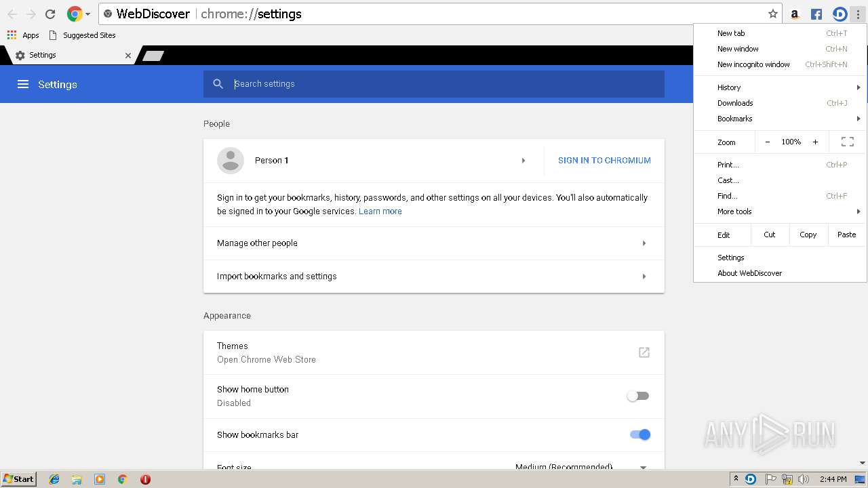Click the blue D extension icon in toolbar

tap(840, 14)
